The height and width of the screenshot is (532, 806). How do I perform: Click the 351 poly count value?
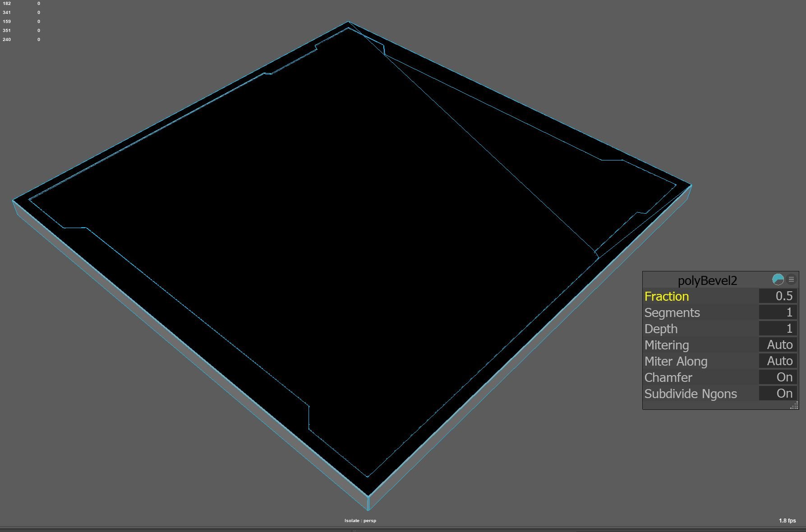(x=7, y=31)
